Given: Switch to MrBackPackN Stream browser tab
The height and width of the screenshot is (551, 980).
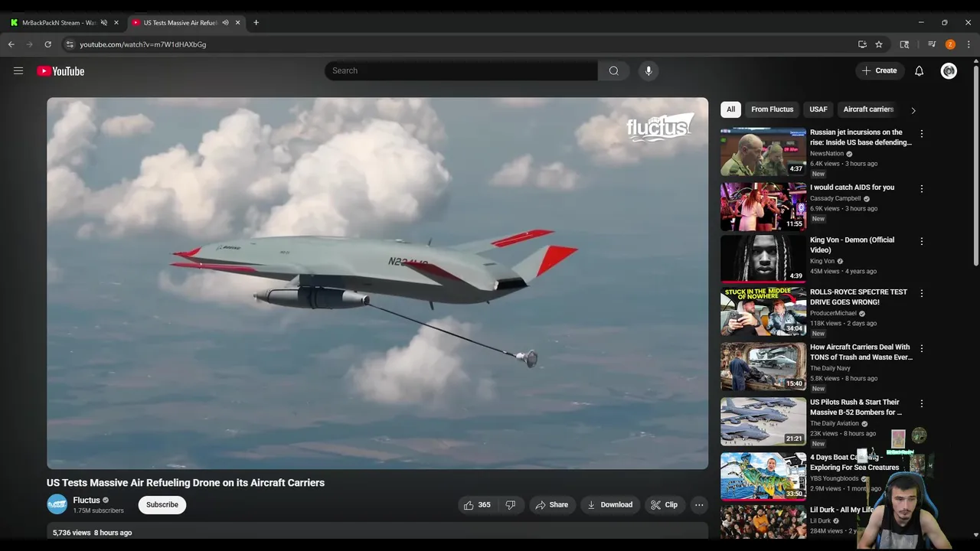Looking at the screenshot, I should click(x=64, y=22).
